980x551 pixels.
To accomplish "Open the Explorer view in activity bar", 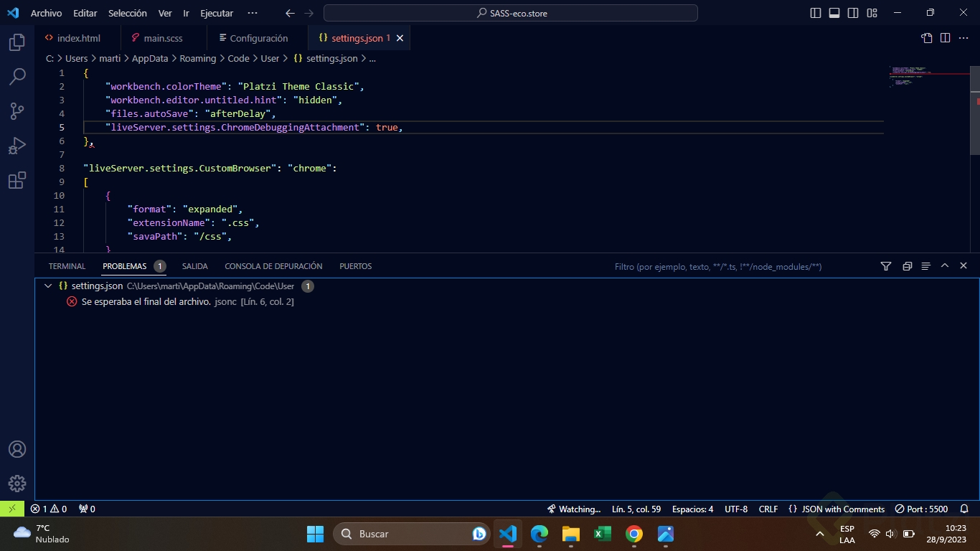I will pyautogui.click(x=17, y=42).
